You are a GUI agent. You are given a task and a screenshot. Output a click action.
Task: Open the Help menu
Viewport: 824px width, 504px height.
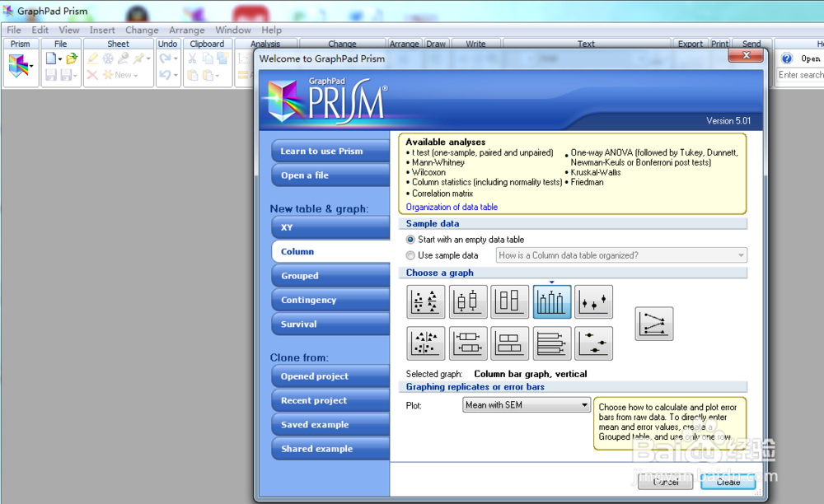[x=272, y=30]
